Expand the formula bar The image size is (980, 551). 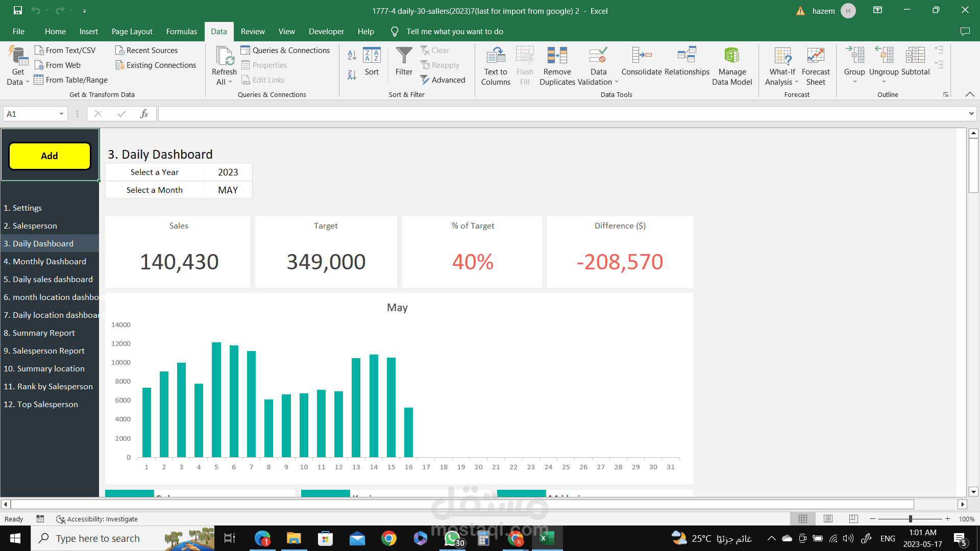971,114
